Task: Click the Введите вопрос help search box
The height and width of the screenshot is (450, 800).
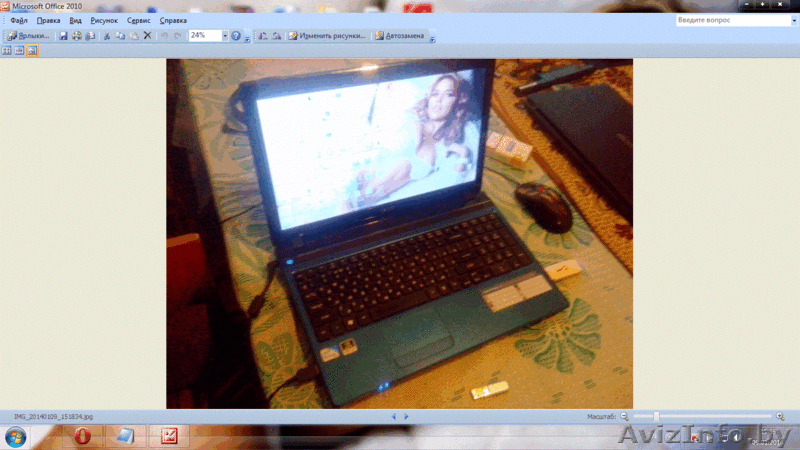Action: 733,20
